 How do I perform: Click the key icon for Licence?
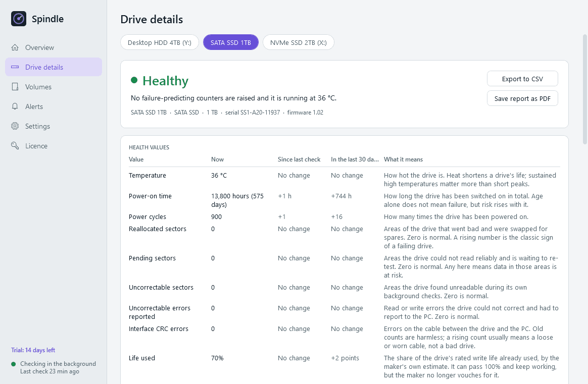[15, 146]
